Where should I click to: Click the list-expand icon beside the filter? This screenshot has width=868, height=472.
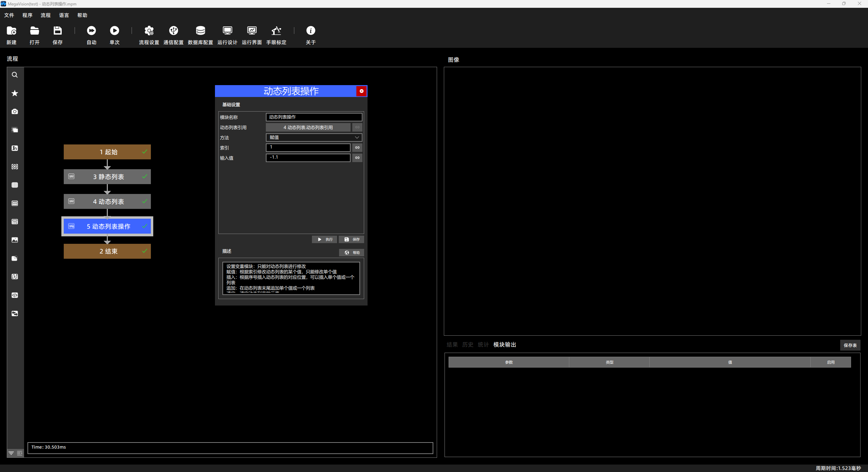[x=20, y=453]
